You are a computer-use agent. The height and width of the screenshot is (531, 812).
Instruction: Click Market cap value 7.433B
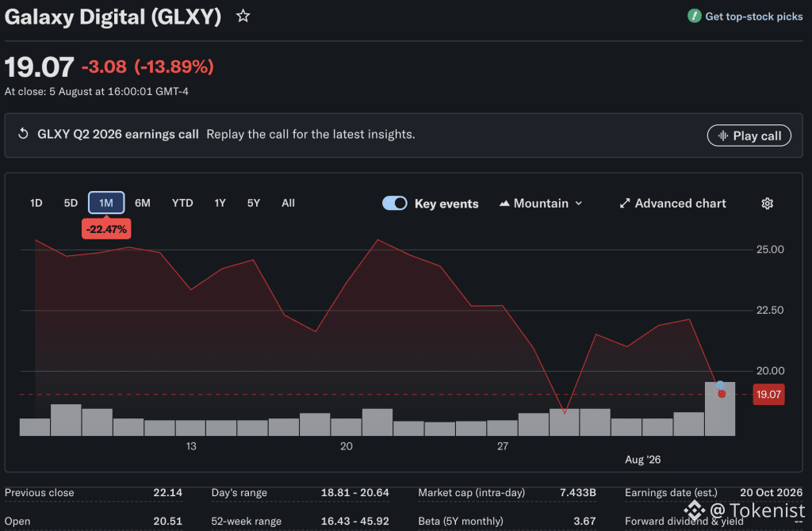(x=577, y=493)
